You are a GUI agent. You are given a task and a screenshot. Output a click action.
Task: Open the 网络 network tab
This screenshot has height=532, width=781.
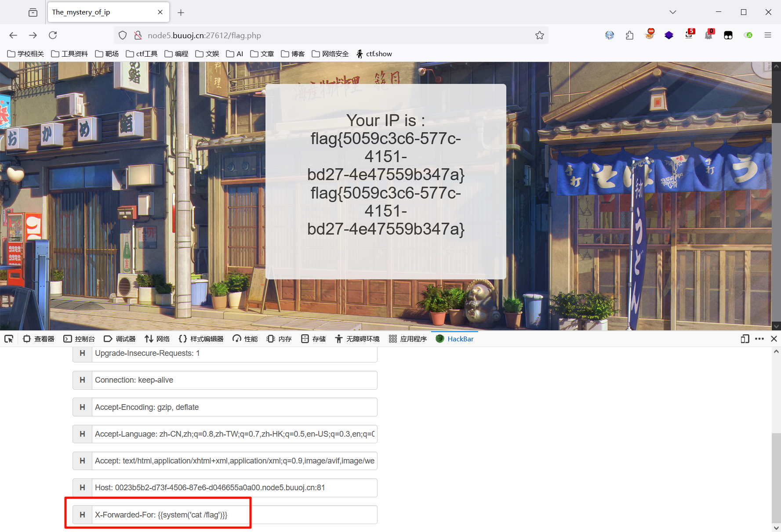[x=157, y=339]
